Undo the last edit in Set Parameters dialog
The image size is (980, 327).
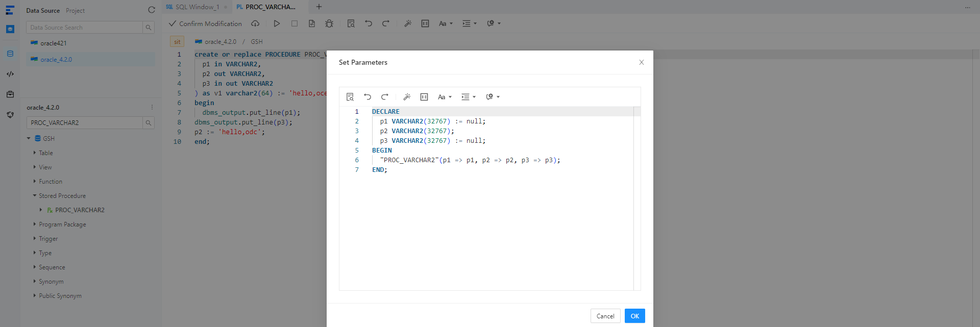pos(367,97)
